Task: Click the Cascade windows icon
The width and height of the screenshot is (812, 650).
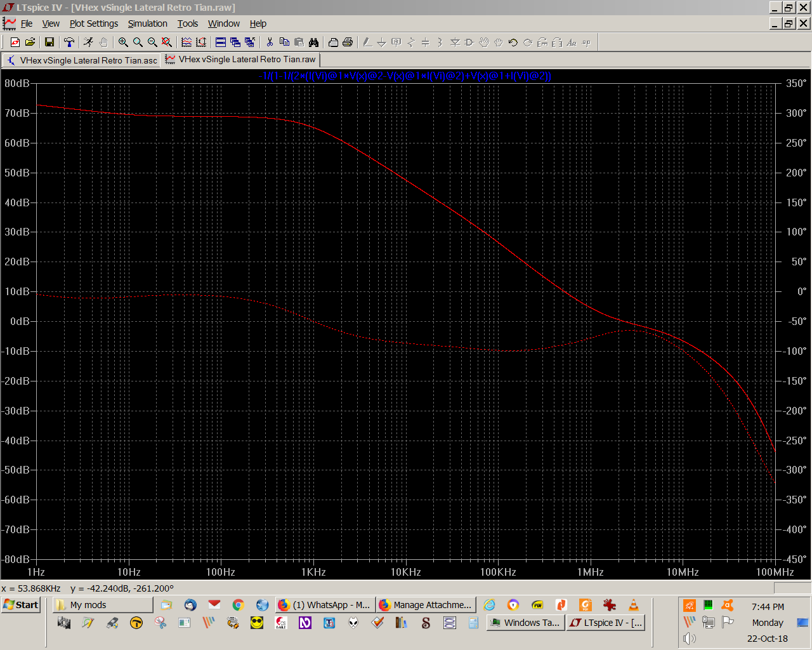Action: coord(235,43)
